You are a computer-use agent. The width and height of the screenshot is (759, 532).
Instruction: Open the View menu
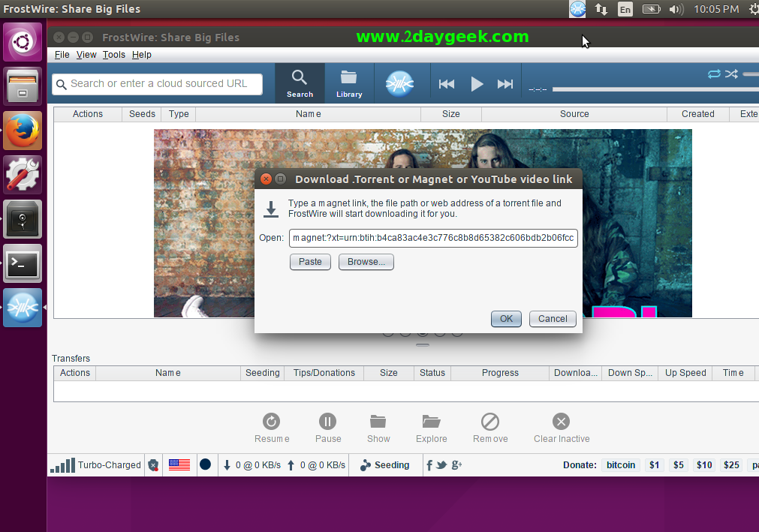[86, 55]
